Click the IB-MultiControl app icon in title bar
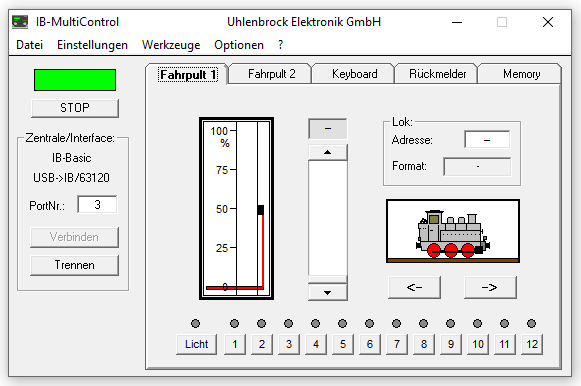This screenshot has height=386, width=581. tap(20, 22)
